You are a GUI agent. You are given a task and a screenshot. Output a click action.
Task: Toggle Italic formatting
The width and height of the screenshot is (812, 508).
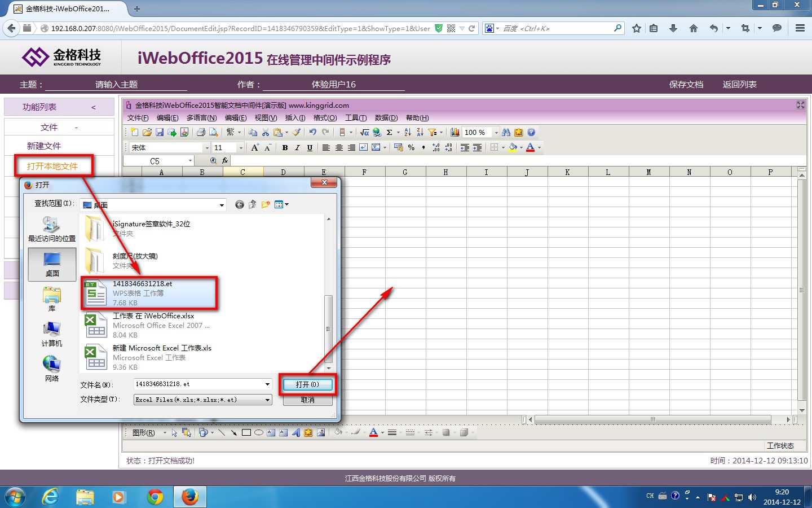coord(297,147)
